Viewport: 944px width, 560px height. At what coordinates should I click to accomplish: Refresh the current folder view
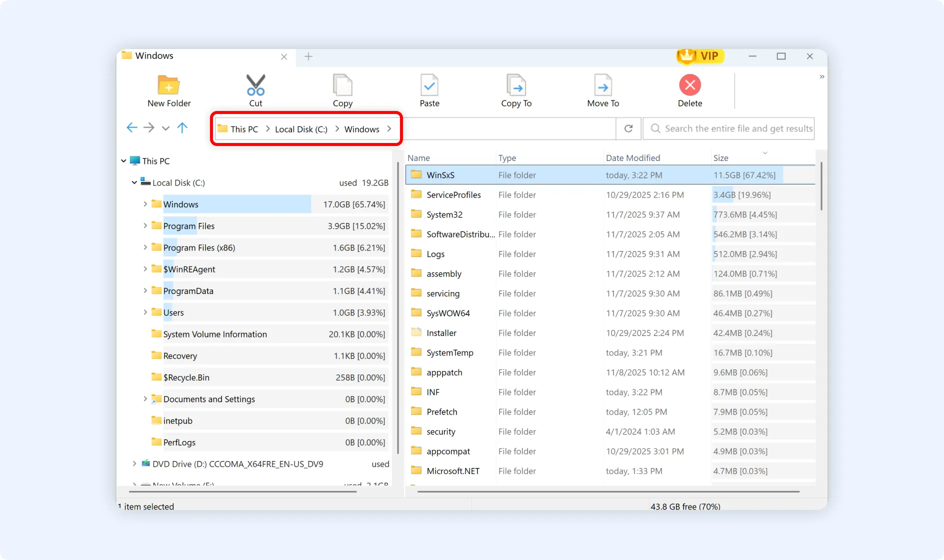tap(628, 128)
